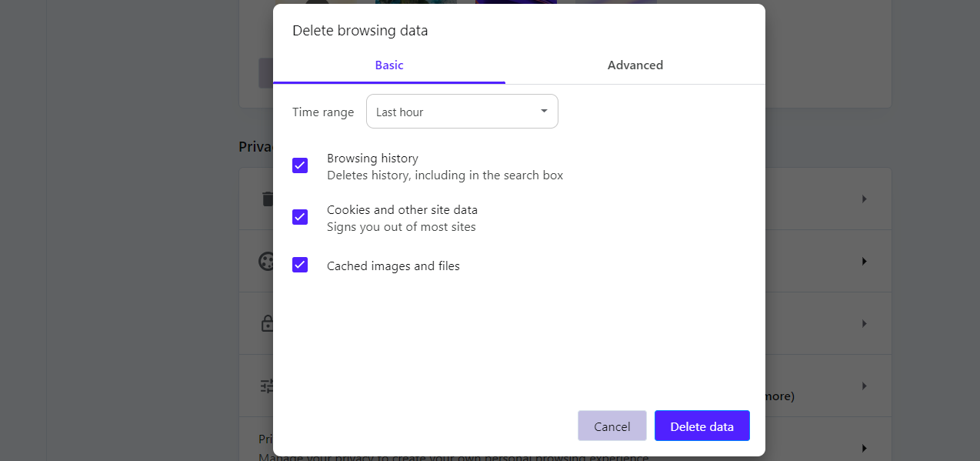The image size is (980, 461).
Task: Click the cookie icon in the settings list
Action: (x=266, y=261)
